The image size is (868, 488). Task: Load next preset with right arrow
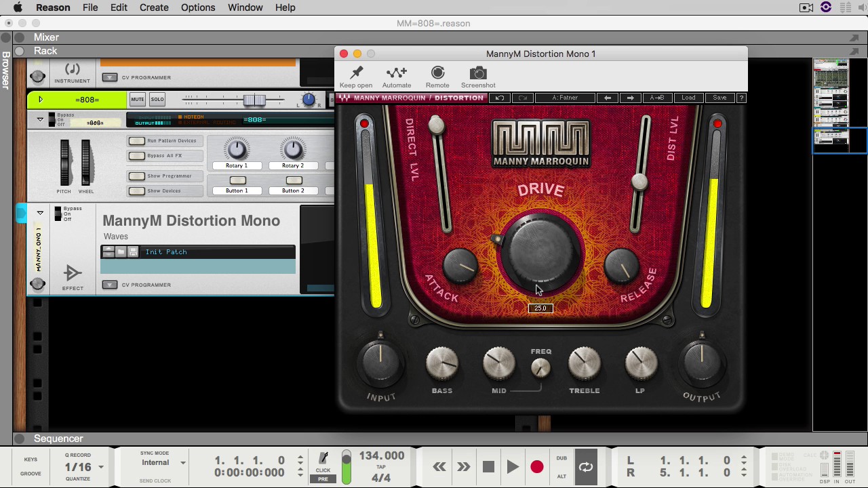[630, 98]
